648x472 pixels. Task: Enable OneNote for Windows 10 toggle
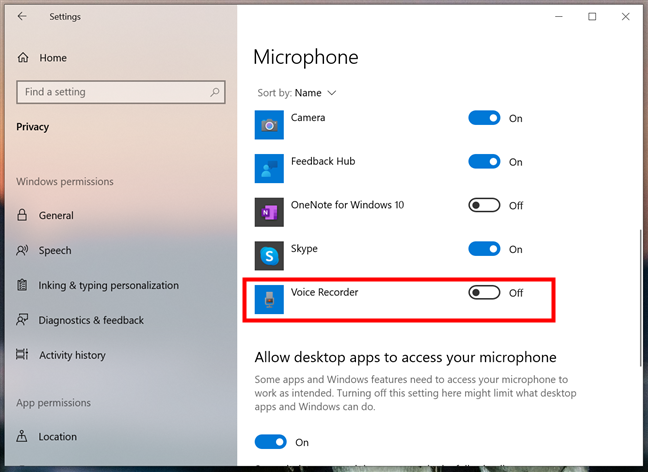point(484,205)
